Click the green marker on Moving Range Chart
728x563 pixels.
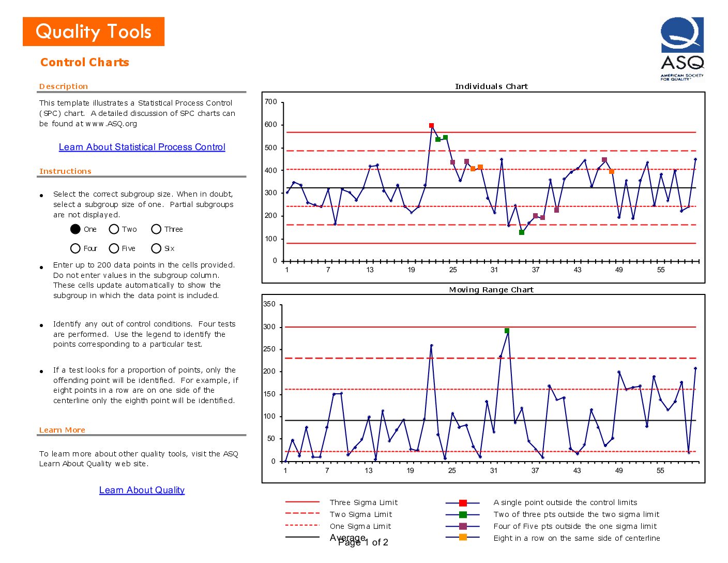(x=507, y=331)
